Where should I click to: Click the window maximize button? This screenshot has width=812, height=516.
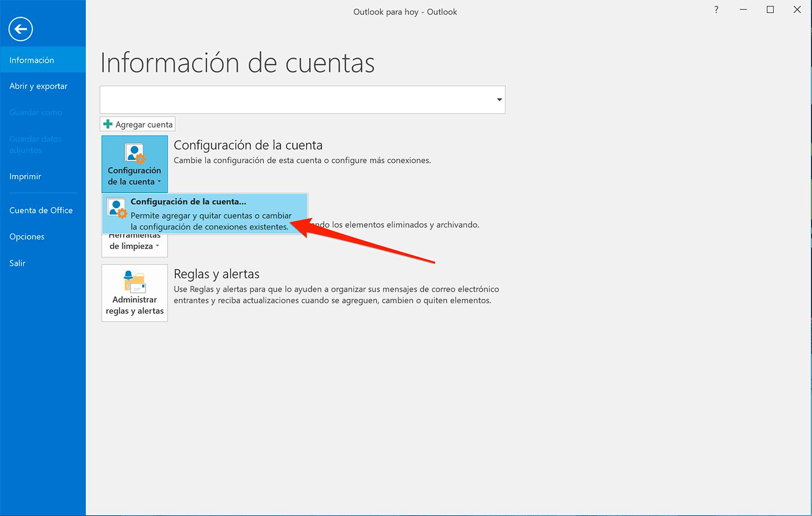(x=770, y=9)
